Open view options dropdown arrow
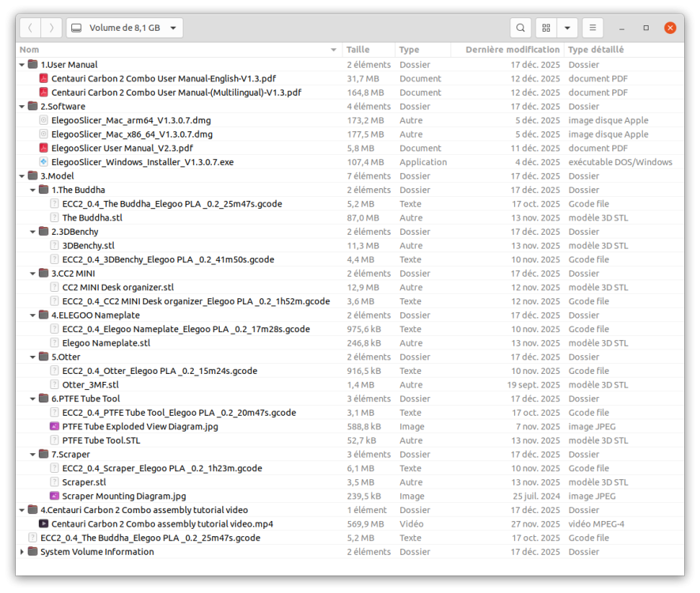This screenshot has height=593, width=700. [x=567, y=28]
